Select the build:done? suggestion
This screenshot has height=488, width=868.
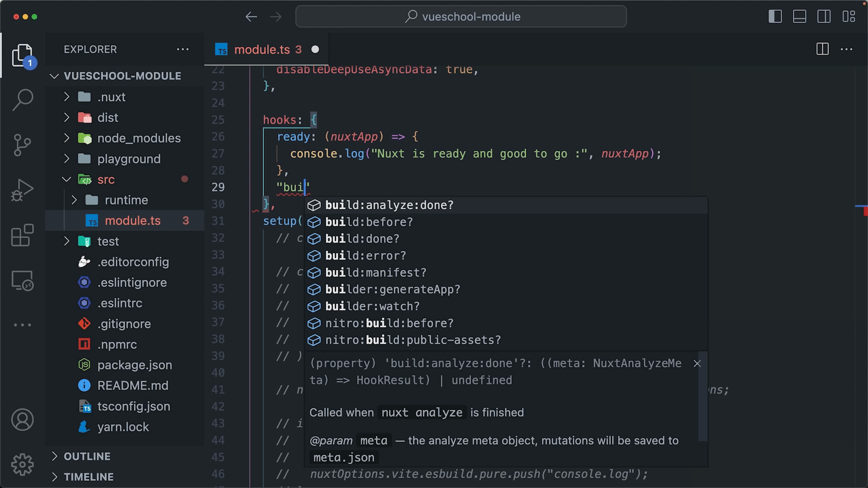pyautogui.click(x=506, y=239)
